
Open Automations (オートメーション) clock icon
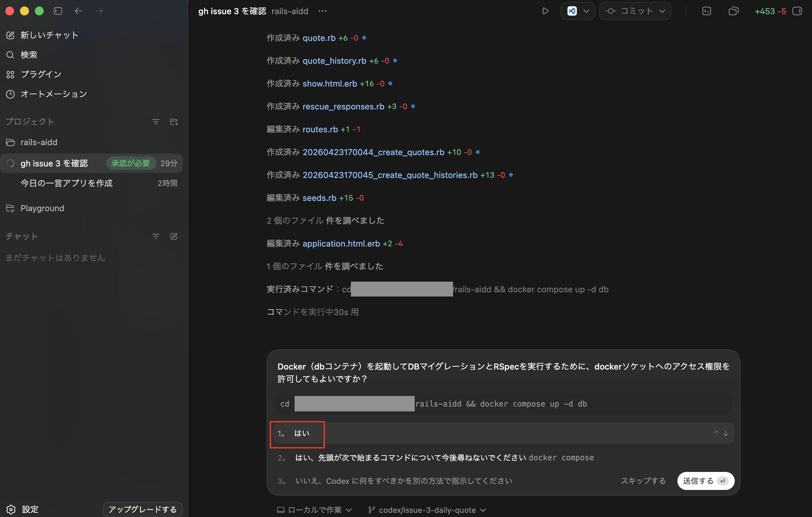click(x=10, y=94)
